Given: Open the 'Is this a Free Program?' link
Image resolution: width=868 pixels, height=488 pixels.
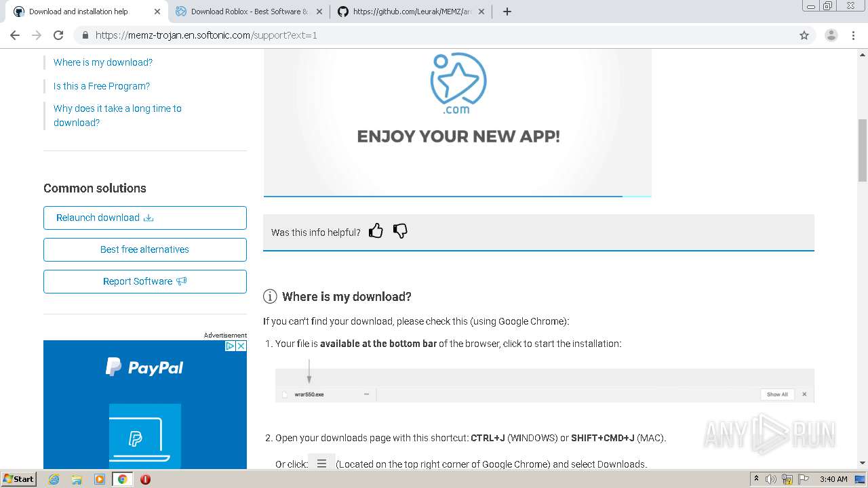Looking at the screenshot, I should [x=102, y=86].
